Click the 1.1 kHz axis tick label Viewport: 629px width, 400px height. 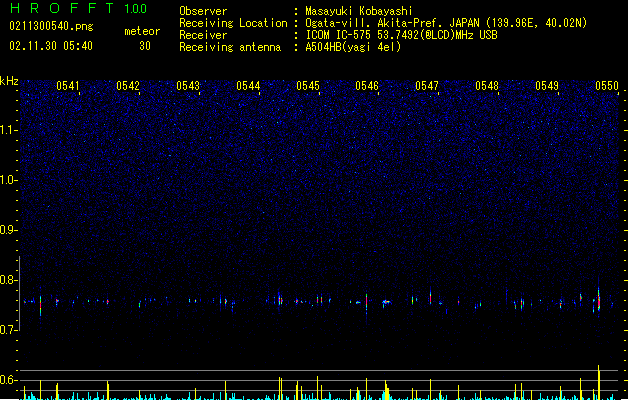pos(8,130)
